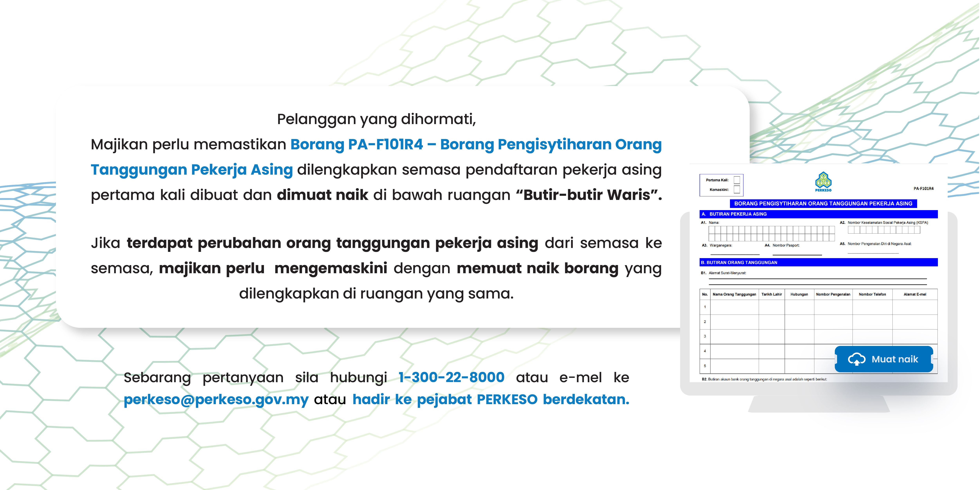Click the Muat naik upload button
Image resolution: width=980 pixels, height=490 pixels.
(x=884, y=359)
